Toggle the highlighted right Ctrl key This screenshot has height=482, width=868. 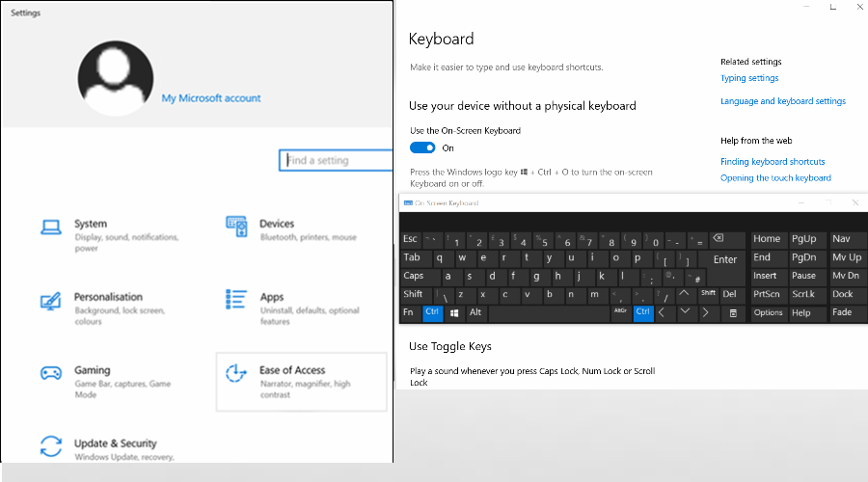coord(643,313)
